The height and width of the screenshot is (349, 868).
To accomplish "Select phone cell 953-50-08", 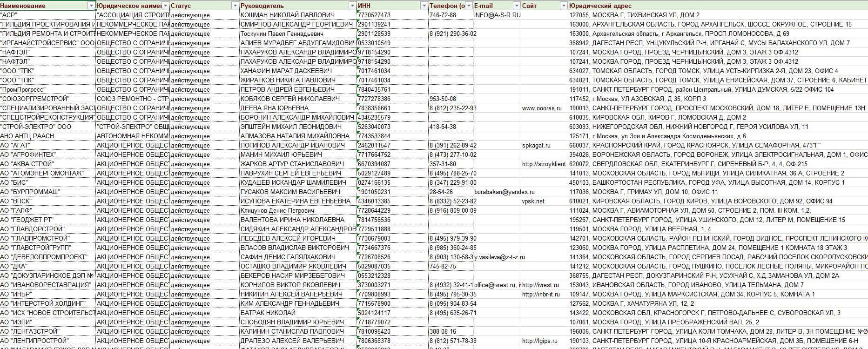I will [451, 99].
